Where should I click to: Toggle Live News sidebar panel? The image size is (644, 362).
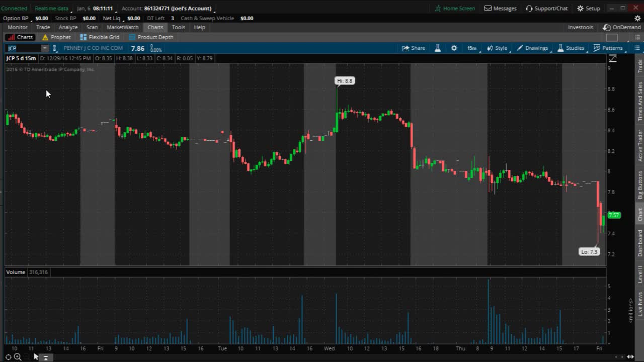tap(640, 305)
